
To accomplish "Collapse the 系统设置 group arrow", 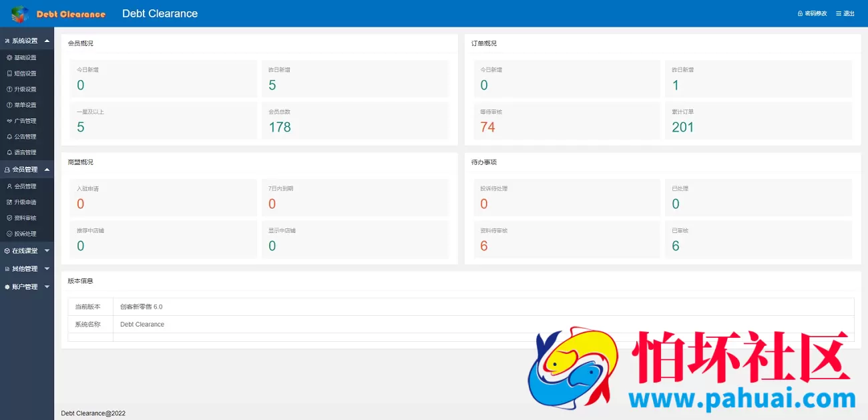I will point(47,41).
